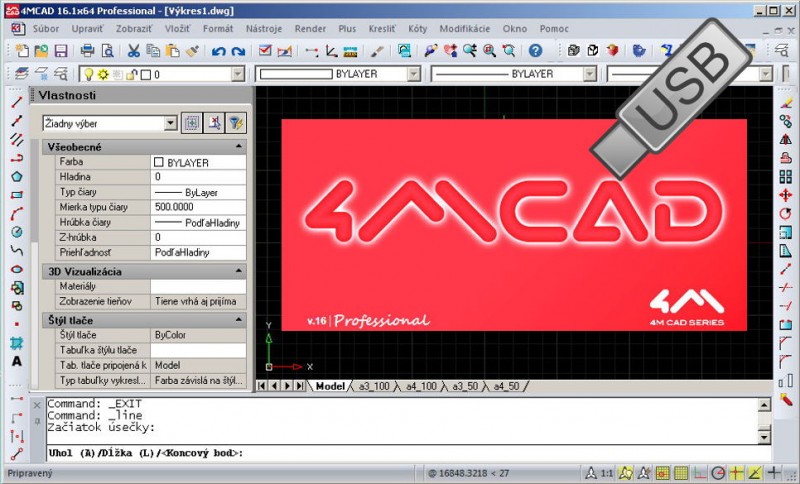Redo the last undone action
Image resolution: width=800 pixels, height=484 pixels.
[x=238, y=51]
